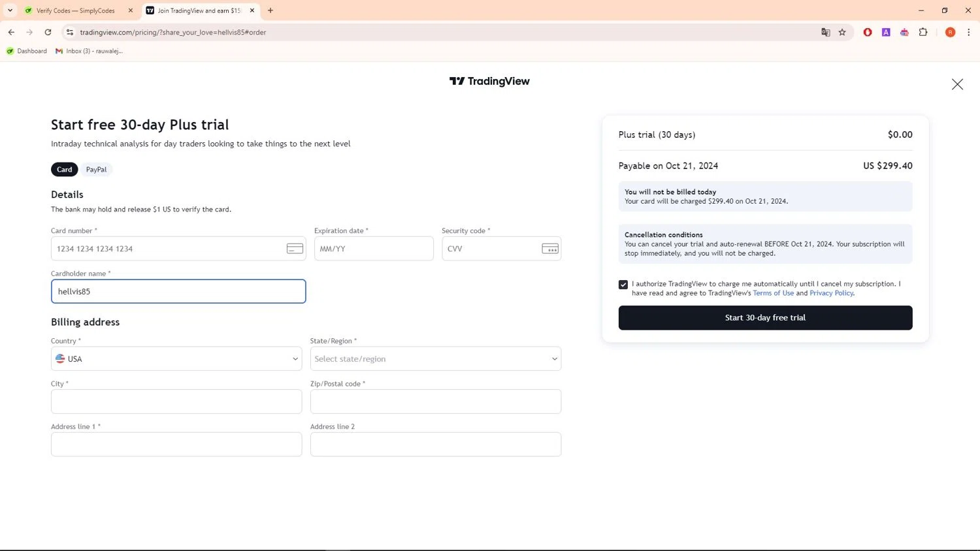This screenshot has width=980, height=551.
Task: Open the Chrome three-dot menu
Action: 969,32
